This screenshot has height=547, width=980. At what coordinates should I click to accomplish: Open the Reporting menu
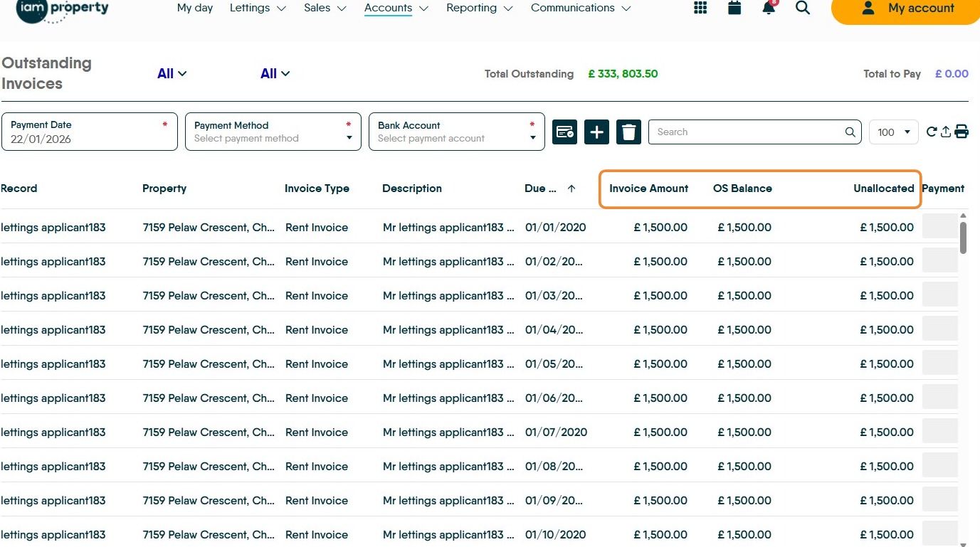[479, 8]
